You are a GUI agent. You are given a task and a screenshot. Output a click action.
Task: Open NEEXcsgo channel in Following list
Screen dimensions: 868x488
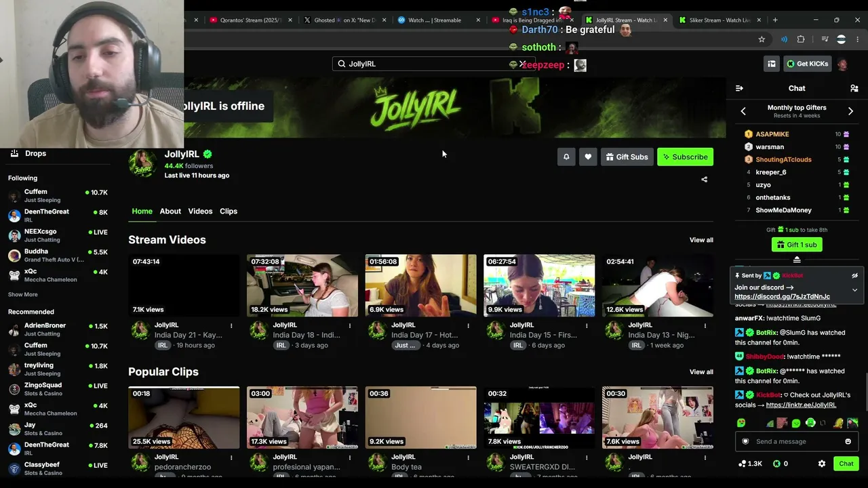point(58,235)
